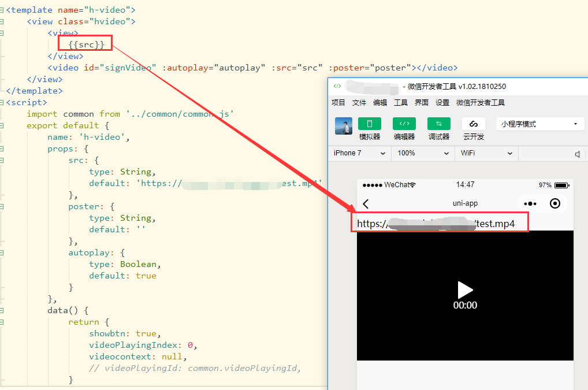Play the video in simulator
The image size is (588, 390).
465,289
